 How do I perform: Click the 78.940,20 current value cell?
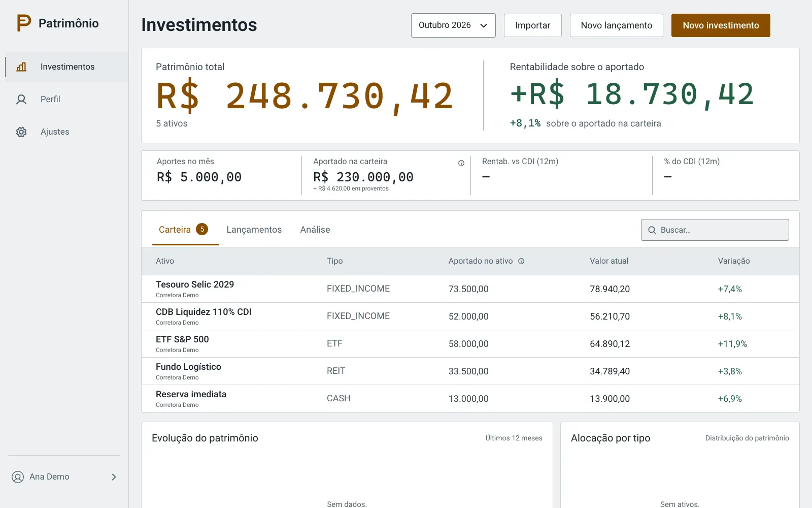(610, 289)
